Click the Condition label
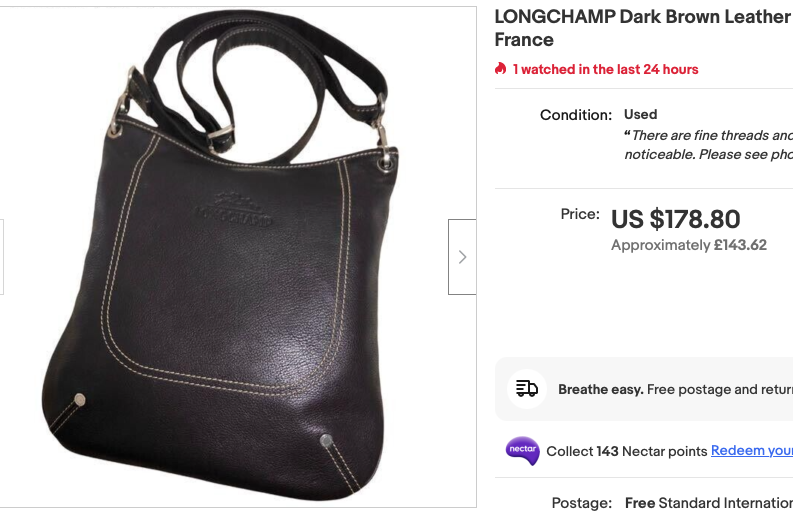The width and height of the screenshot is (793, 519). click(576, 115)
